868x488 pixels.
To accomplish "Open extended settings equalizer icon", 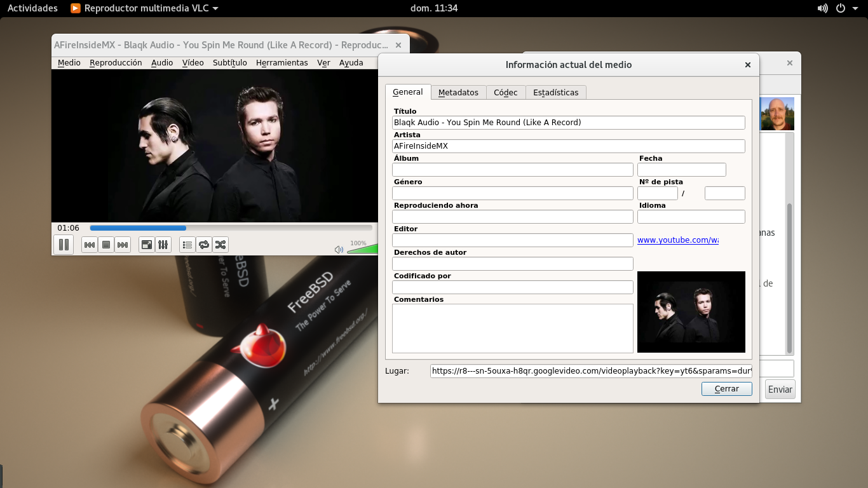I will point(163,245).
